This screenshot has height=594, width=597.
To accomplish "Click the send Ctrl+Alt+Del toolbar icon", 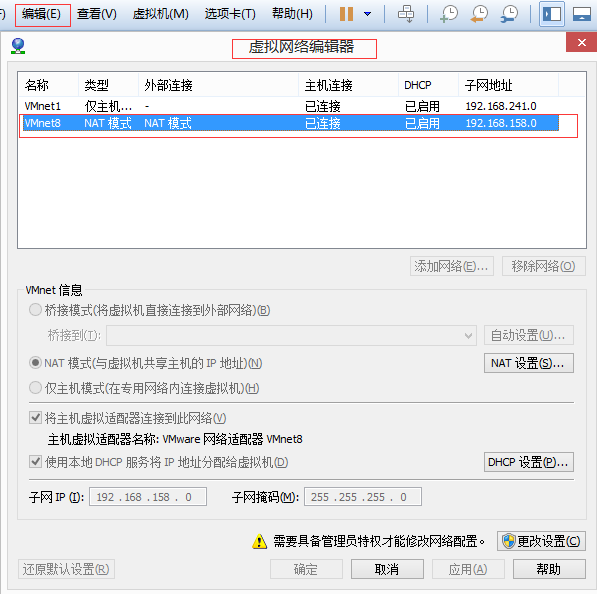I will 406,14.
